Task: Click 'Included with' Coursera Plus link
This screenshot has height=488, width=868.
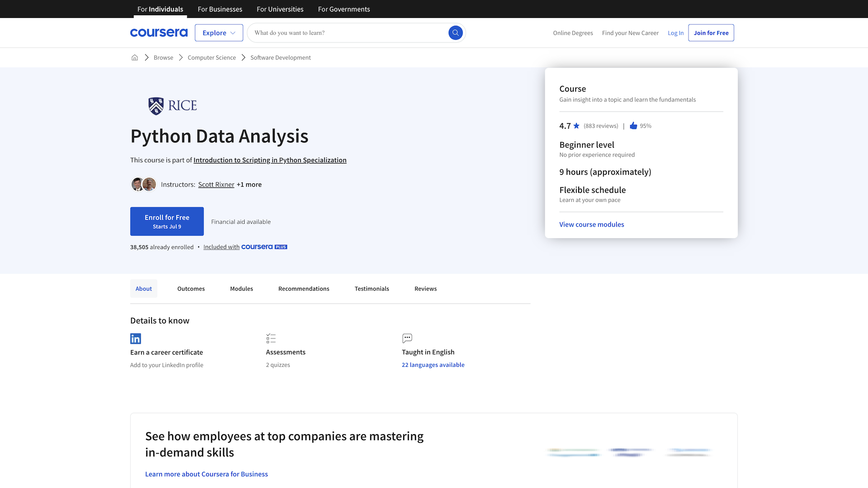Action: coord(221,247)
